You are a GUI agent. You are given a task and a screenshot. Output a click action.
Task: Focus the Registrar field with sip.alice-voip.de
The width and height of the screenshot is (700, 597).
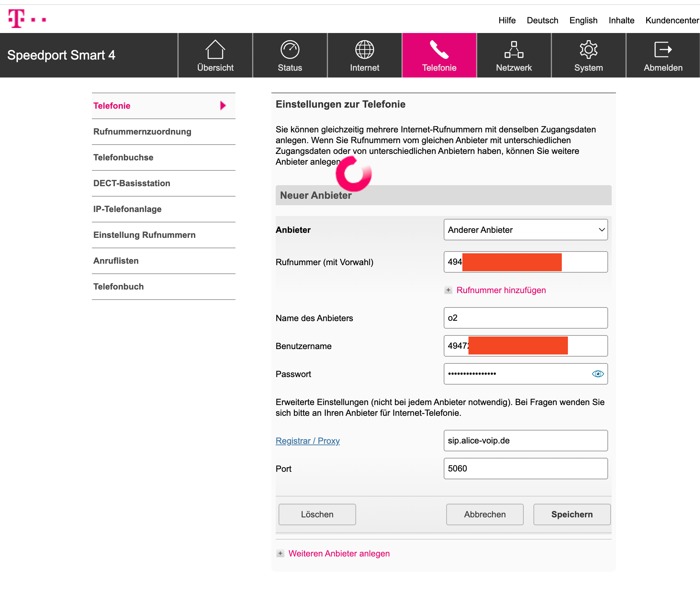tap(526, 441)
